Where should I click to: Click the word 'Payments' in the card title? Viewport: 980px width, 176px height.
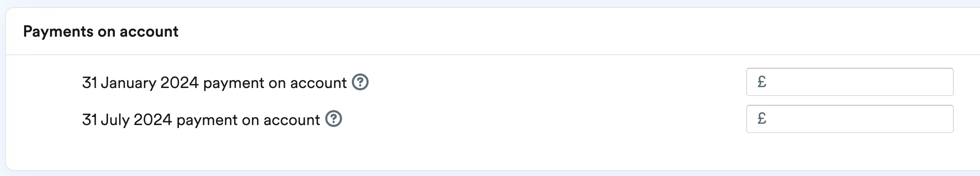[x=58, y=32]
